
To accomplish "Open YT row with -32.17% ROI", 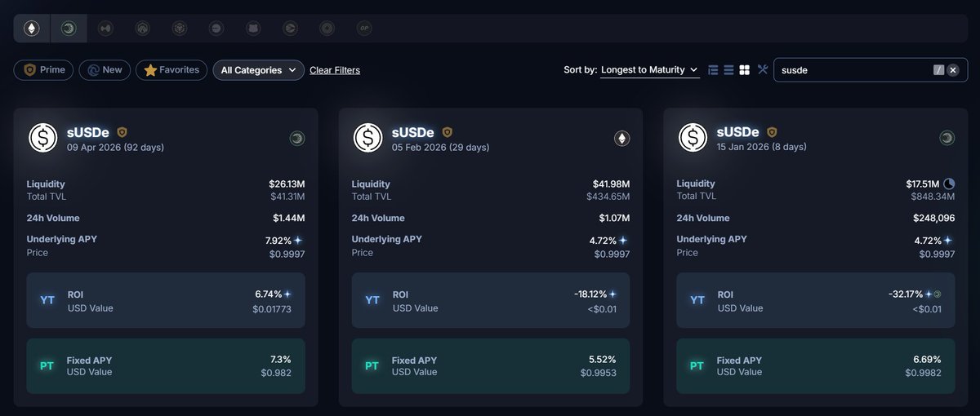I will pos(816,301).
